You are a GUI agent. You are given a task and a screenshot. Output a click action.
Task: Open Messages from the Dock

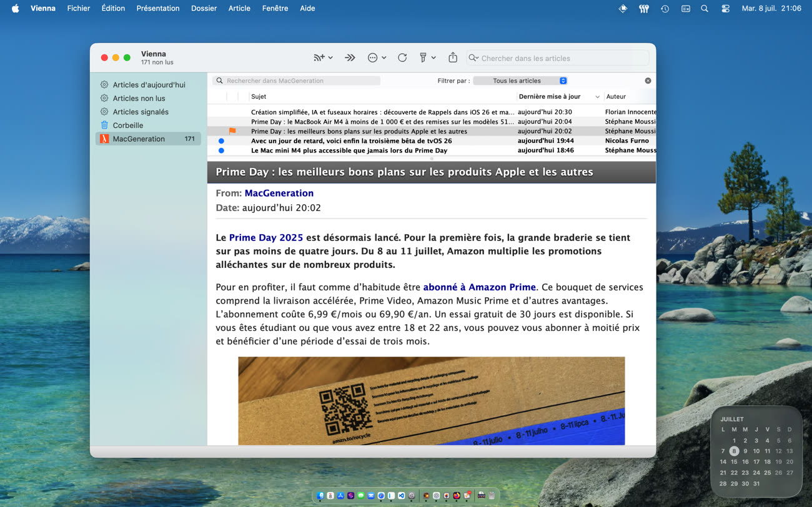point(361,496)
